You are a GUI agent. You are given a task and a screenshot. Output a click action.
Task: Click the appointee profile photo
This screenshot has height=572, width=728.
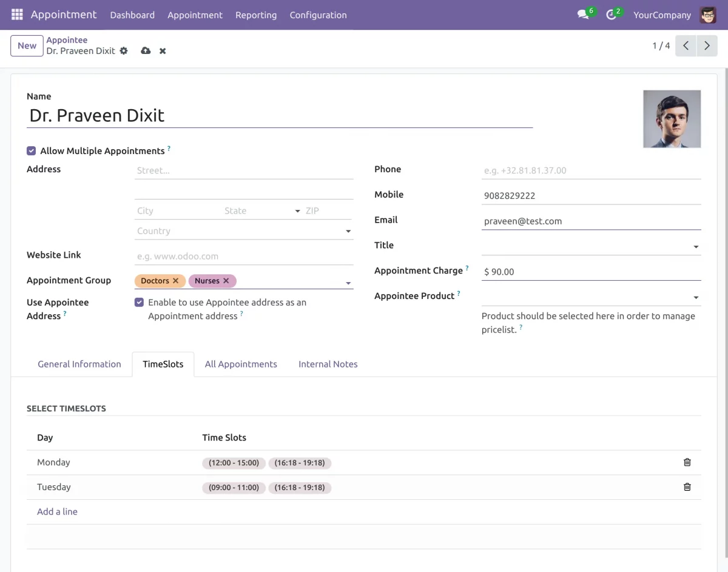672,119
